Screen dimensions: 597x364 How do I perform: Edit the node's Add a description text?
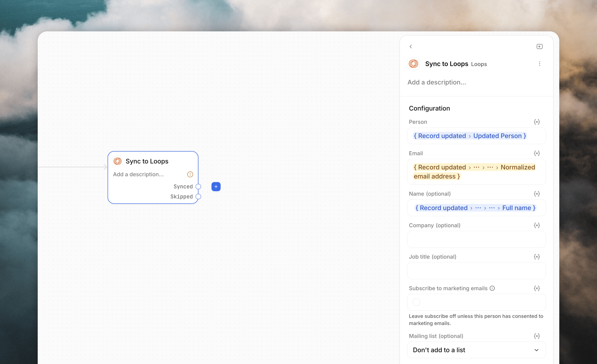tap(138, 174)
